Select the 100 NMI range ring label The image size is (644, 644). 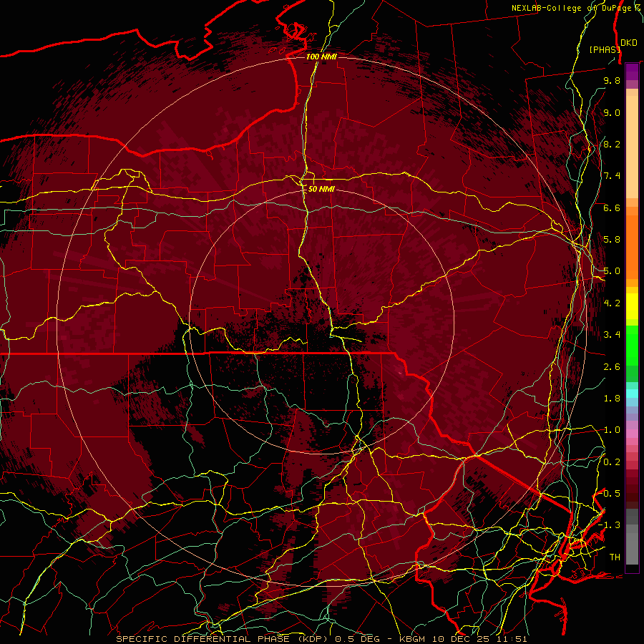[321, 57]
